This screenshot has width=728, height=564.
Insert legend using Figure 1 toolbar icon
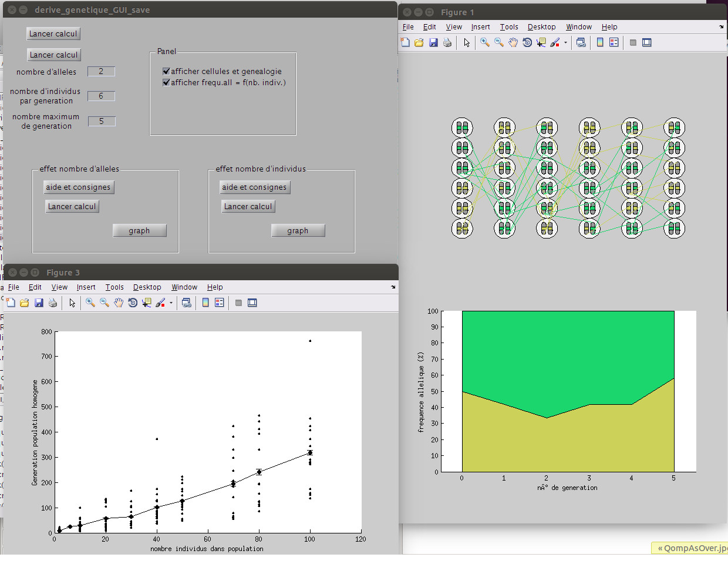click(x=614, y=42)
